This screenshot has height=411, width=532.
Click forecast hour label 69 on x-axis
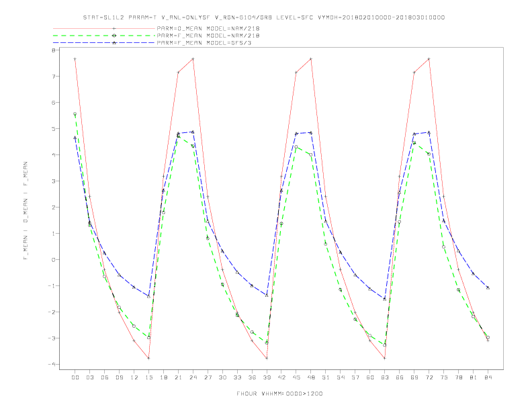pos(414,377)
